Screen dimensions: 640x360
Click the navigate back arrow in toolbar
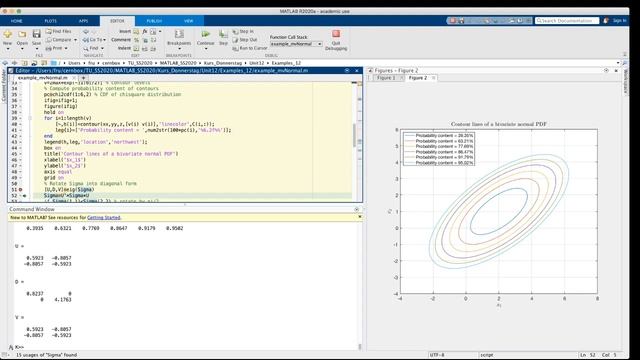click(5, 63)
